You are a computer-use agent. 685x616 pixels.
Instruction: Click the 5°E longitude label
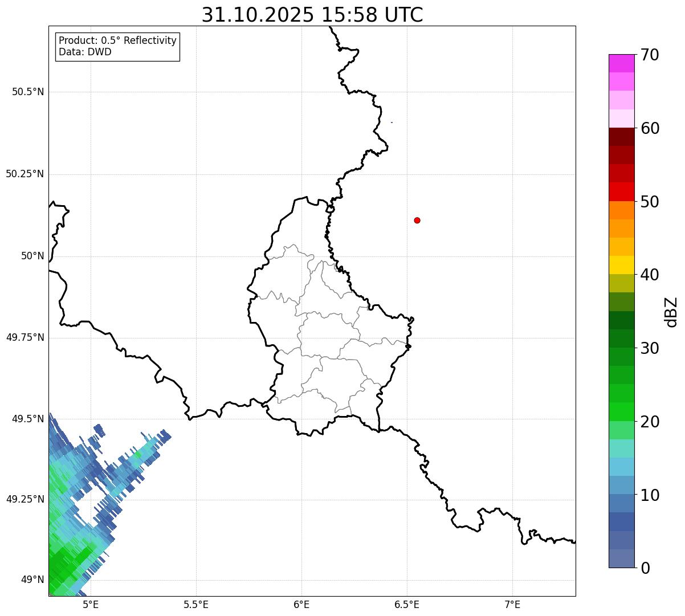click(x=91, y=605)
